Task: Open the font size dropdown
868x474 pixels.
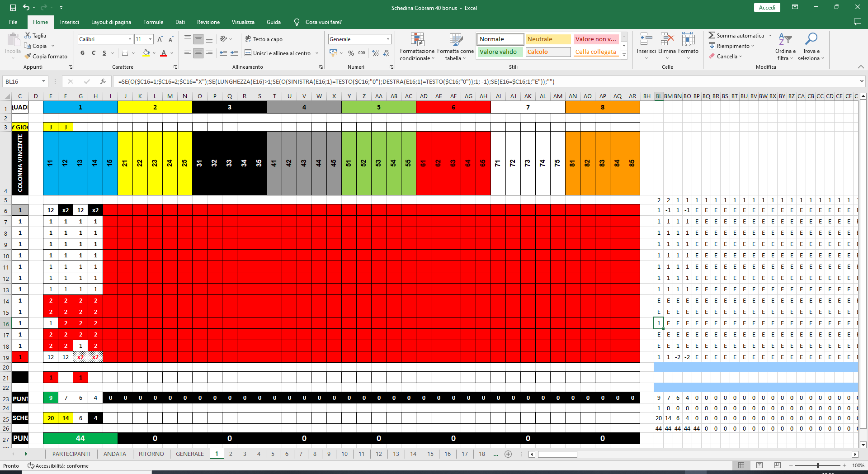Action: click(151, 39)
